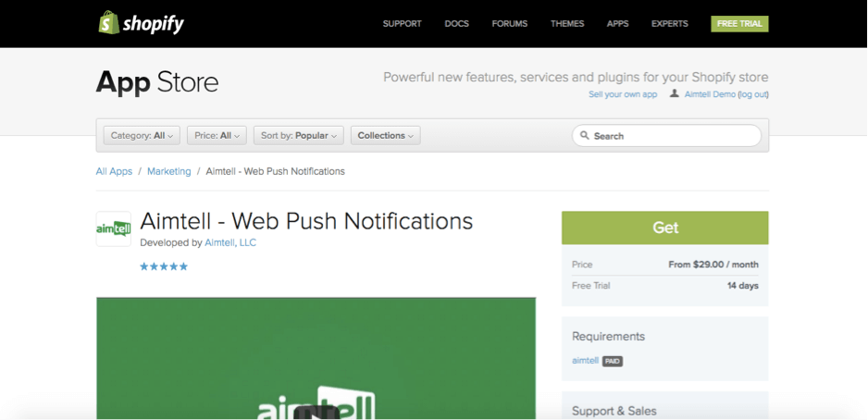
Task: Click the Support & Sales heading
Action: point(614,411)
